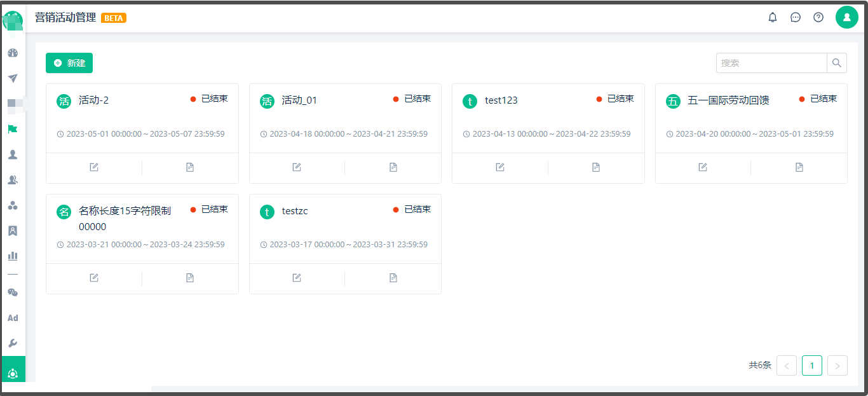This screenshot has width=868, height=396.
Task: Open the notification bell
Action: click(773, 18)
